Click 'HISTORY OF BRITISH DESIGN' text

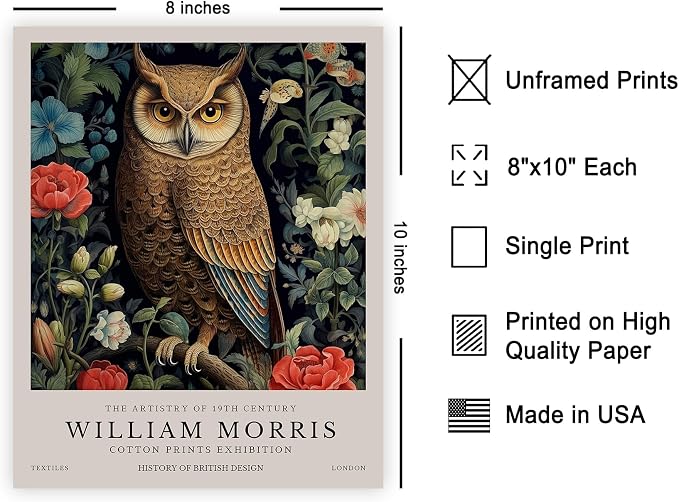200,468
